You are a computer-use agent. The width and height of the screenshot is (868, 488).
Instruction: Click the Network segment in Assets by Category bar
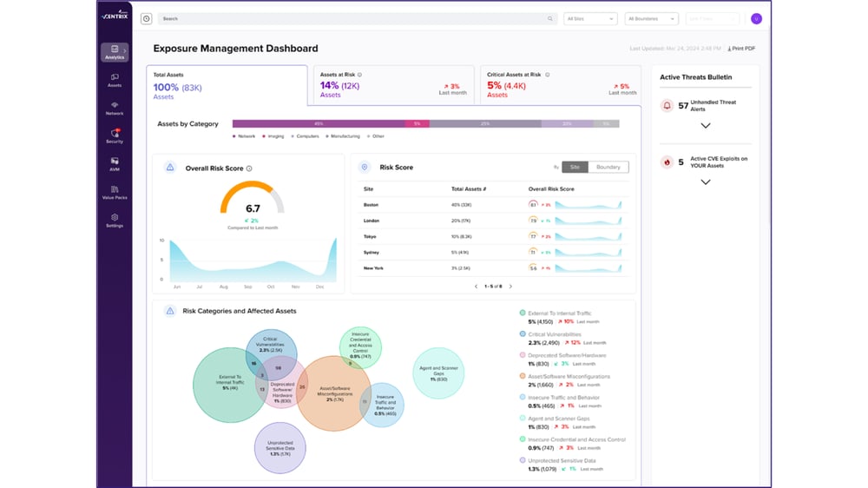pos(319,124)
